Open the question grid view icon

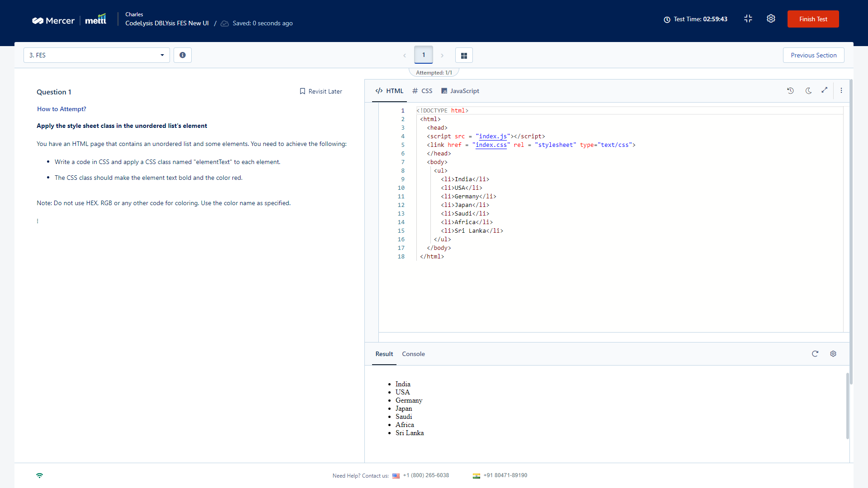(464, 56)
